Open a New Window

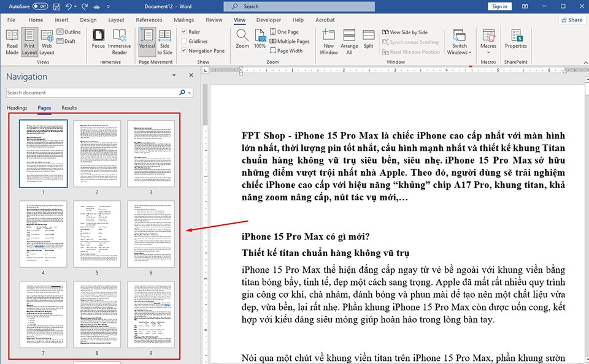(x=329, y=42)
